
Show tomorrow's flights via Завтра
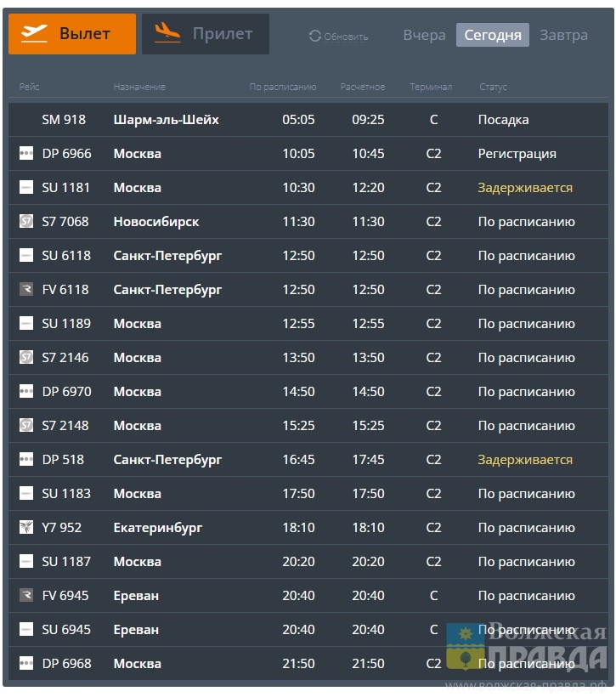tap(563, 35)
